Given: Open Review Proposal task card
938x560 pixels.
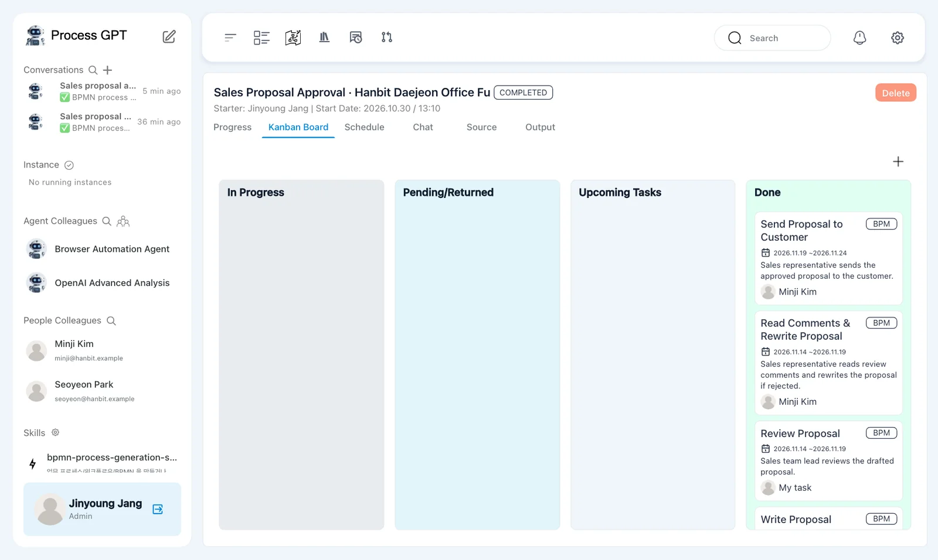Looking at the screenshot, I should click(828, 461).
